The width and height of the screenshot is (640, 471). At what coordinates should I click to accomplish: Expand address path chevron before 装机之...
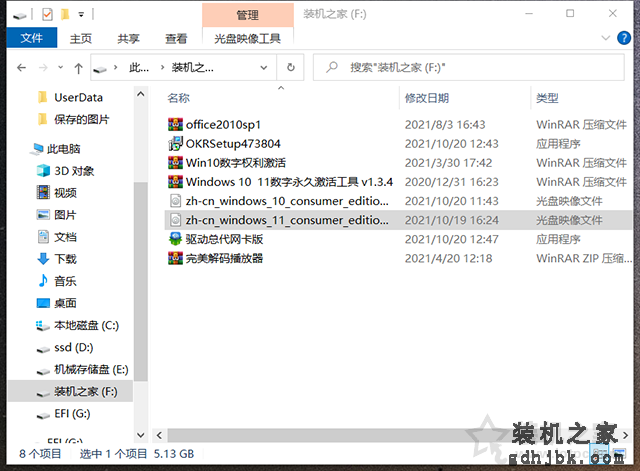click(x=162, y=67)
